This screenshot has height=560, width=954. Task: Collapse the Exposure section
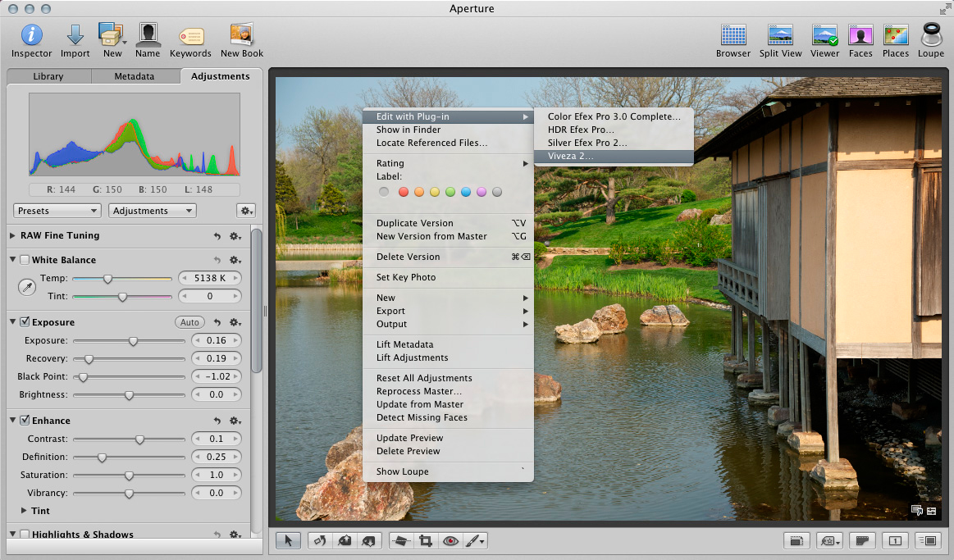(x=12, y=321)
